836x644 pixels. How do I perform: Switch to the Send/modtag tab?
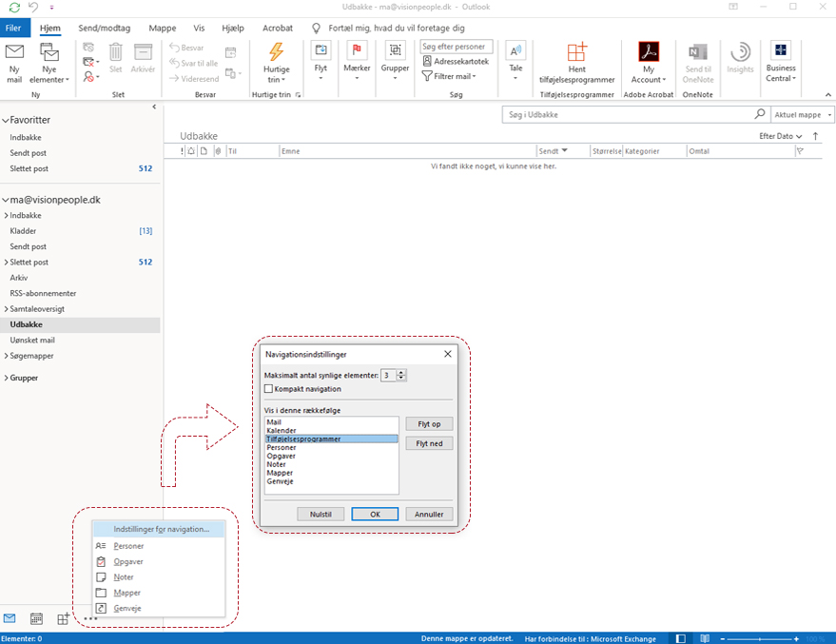[x=104, y=28]
